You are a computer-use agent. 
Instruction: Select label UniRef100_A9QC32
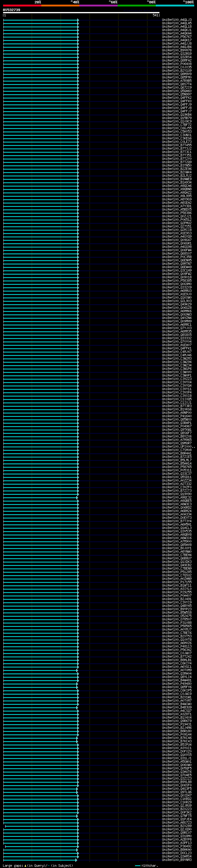tap(177, 497)
